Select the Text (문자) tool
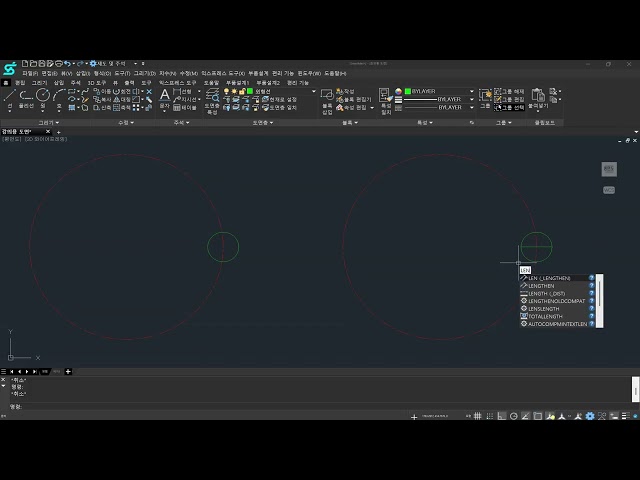Viewport: 640px width, 480px height. pyautogui.click(x=164, y=98)
